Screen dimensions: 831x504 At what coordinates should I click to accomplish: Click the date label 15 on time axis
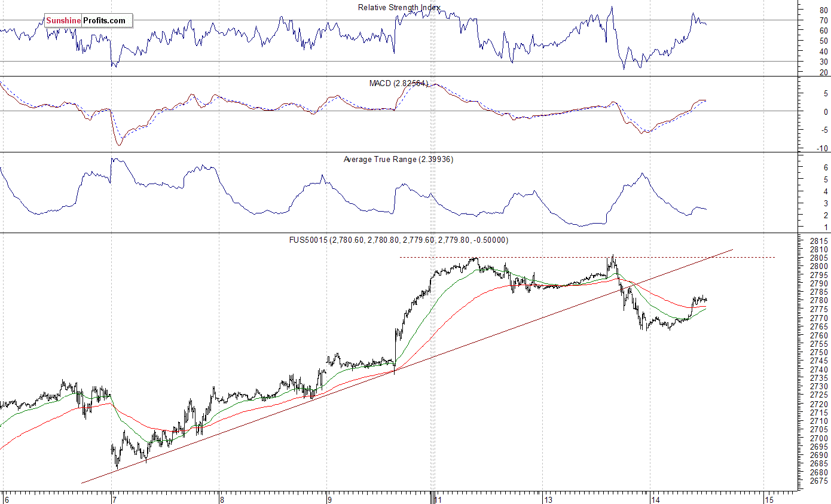click(768, 499)
